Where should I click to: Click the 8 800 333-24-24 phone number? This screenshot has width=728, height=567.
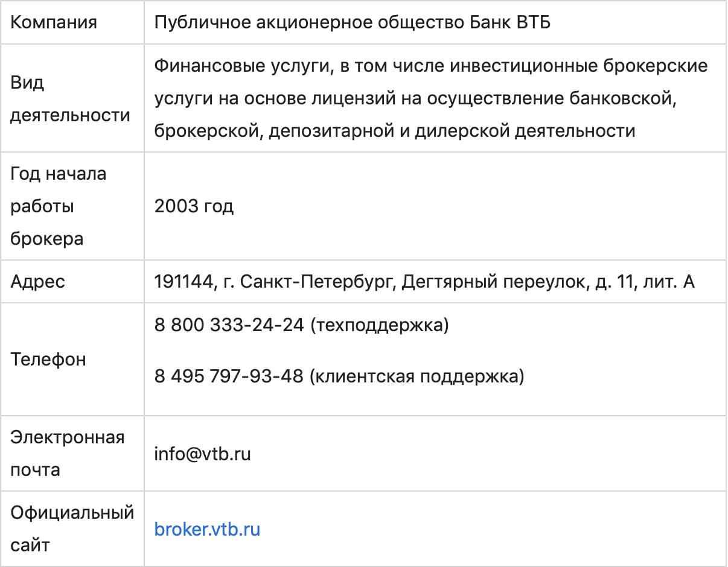pyautogui.click(x=229, y=325)
